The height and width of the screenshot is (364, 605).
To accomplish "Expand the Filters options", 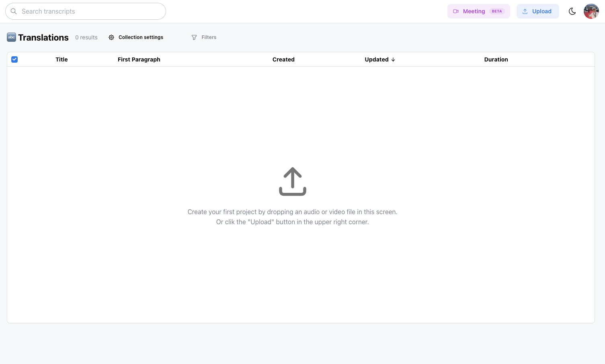I will 209,37.
